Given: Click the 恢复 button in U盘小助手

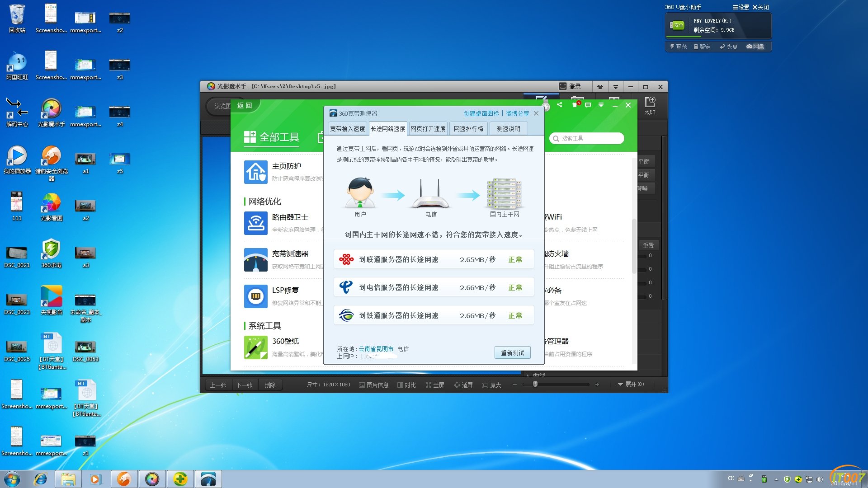Looking at the screenshot, I should pyautogui.click(x=729, y=47).
